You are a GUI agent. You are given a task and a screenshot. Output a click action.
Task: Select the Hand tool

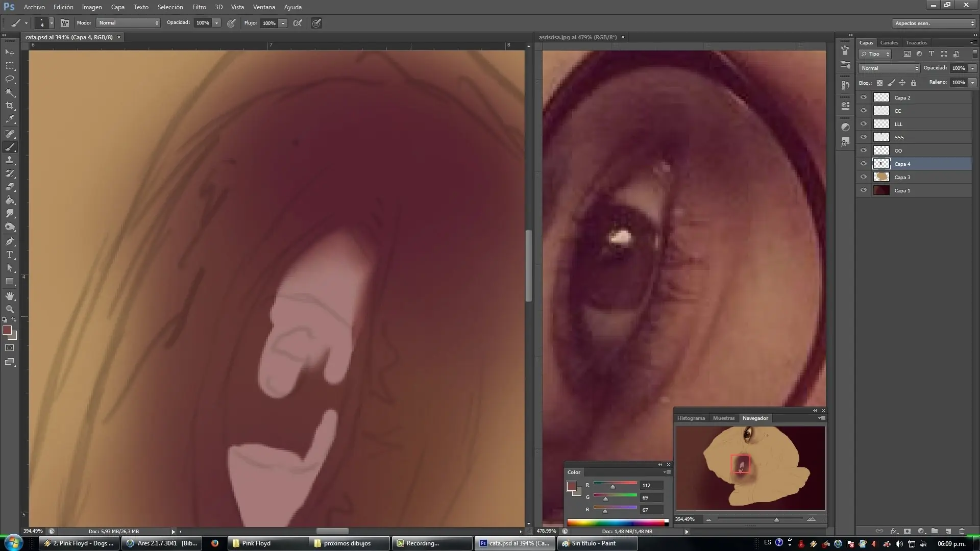pyautogui.click(x=10, y=296)
